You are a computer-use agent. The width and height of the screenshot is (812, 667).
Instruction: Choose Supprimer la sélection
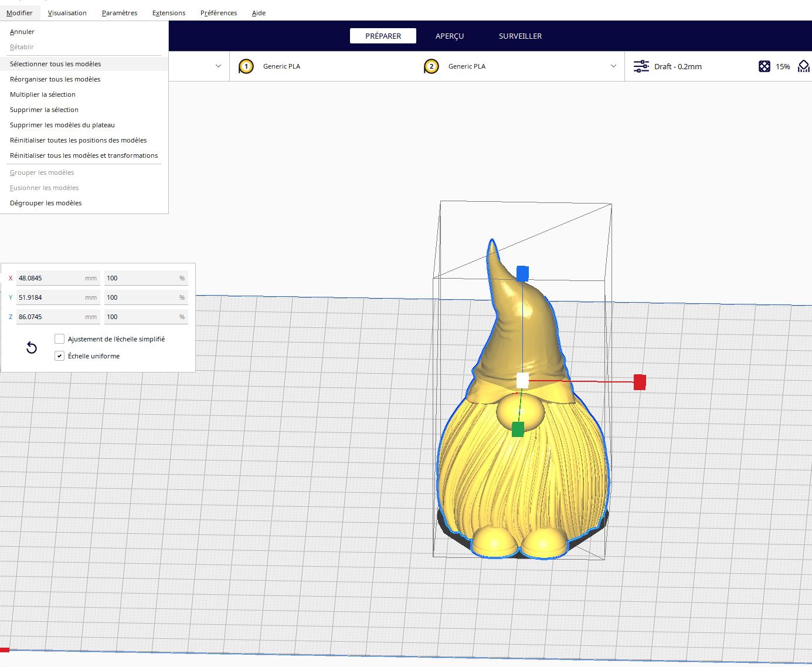tap(84, 110)
